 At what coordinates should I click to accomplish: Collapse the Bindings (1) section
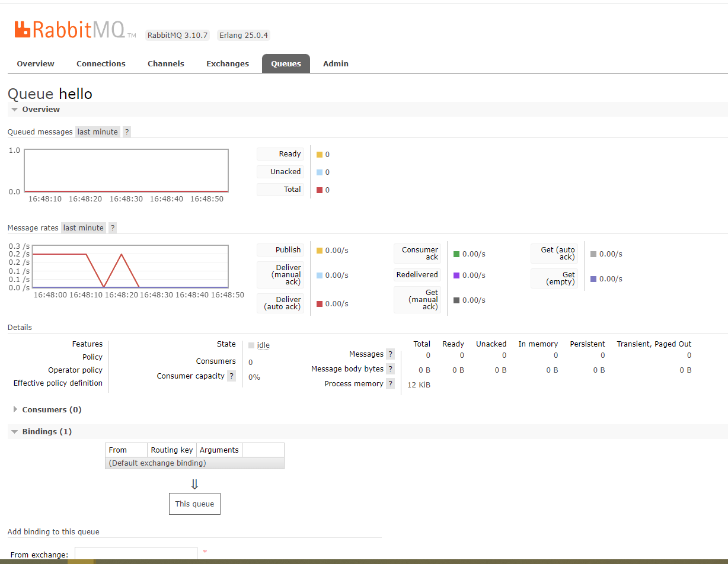(x=41, y=431)
